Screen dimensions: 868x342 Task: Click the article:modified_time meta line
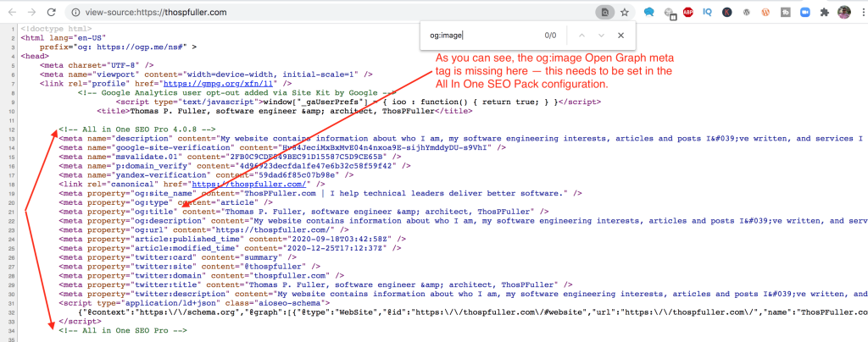coord(231,247)
